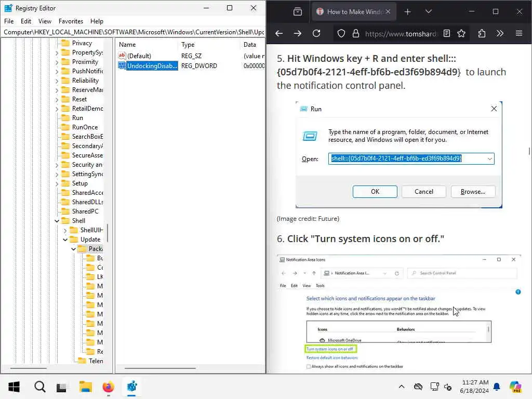The image size is (532, 399).
Task: Sort values by Name column header
Action: tap(147, 45)
